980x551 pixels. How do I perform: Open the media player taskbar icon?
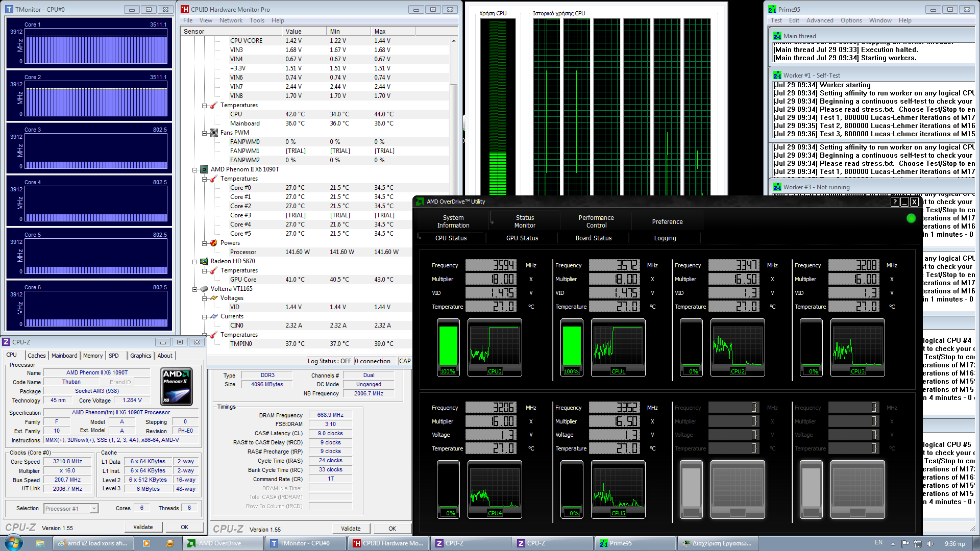coord(146,543)
